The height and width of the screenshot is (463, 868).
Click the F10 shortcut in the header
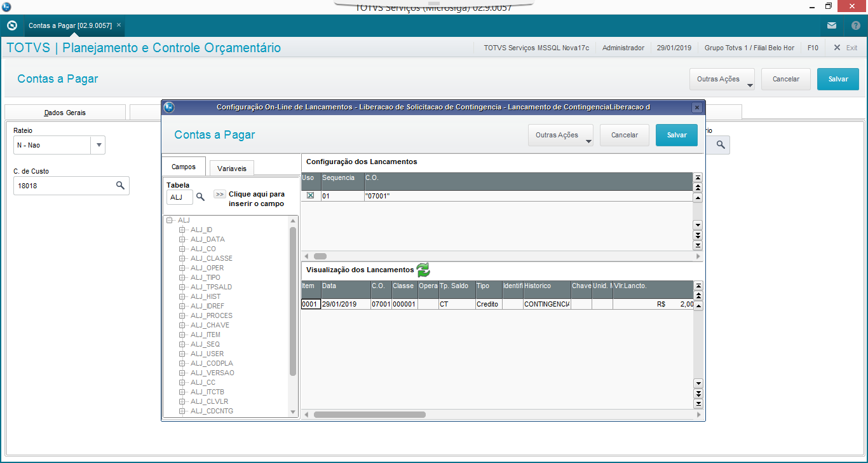(813, 48)
